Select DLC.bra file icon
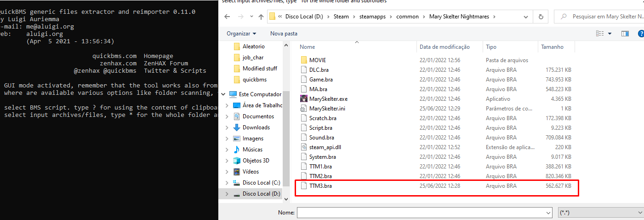644x220 pixels. [x=303, y=70]
